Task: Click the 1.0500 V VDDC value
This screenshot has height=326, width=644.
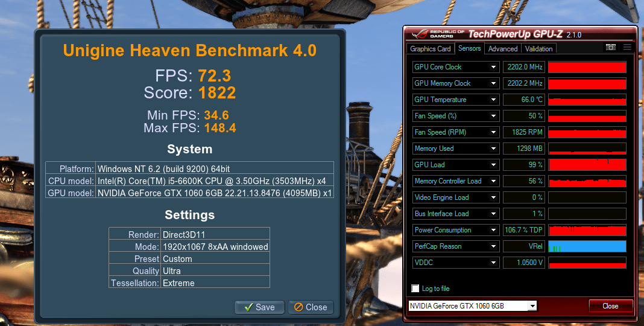Action: (x=524, y=263)
